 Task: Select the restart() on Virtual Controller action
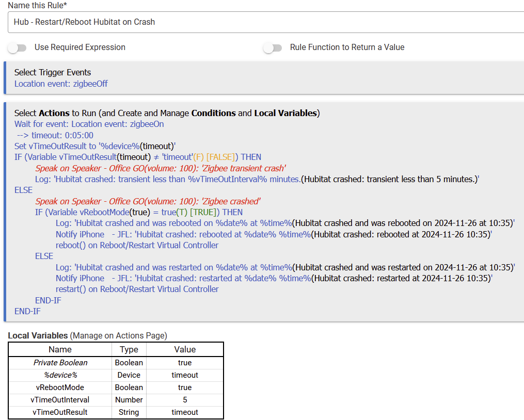pos(137,289)
